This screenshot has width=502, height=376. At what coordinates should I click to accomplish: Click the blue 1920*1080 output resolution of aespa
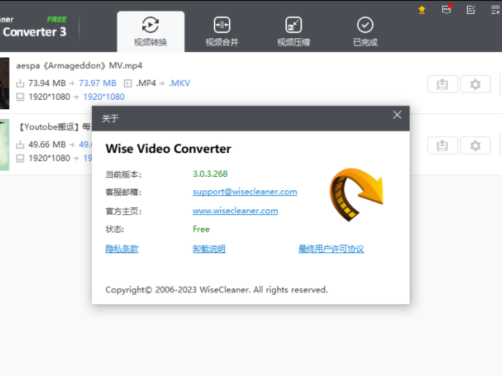click(104, 97)
